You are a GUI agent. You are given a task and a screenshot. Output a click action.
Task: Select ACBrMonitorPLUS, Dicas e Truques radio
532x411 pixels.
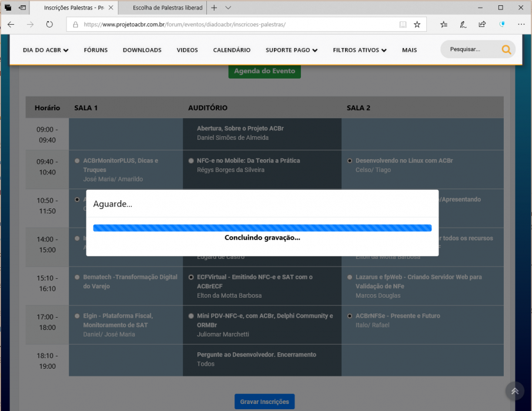click(78, 161)
